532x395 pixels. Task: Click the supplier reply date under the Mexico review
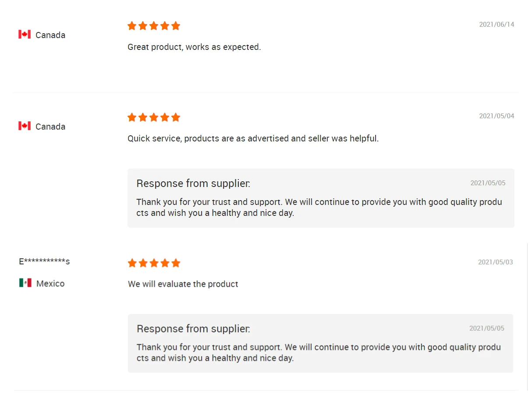point(486,328)
